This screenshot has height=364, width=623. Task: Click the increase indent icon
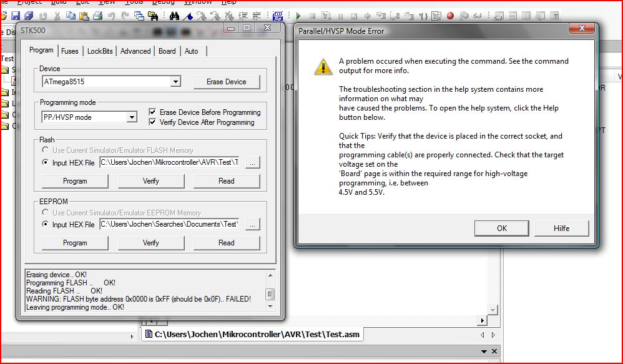click(243, 16)
